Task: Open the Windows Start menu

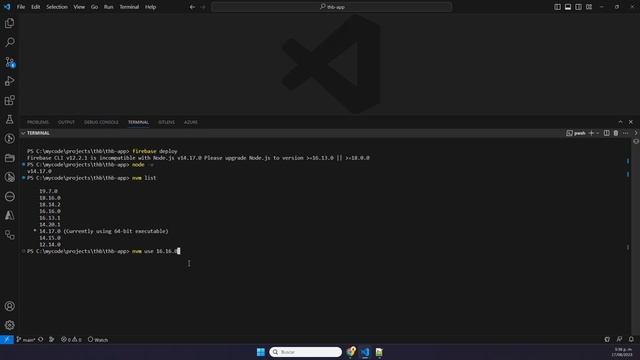Action: 260,352
